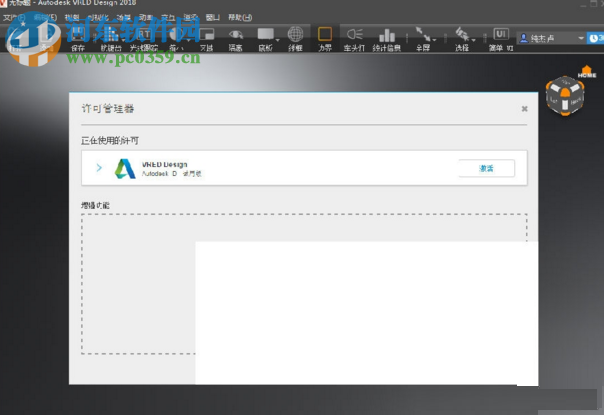The image size is (604, 415).
Task: Expand the VRED Design license row chevron
Action: click(x=99, y=168)
